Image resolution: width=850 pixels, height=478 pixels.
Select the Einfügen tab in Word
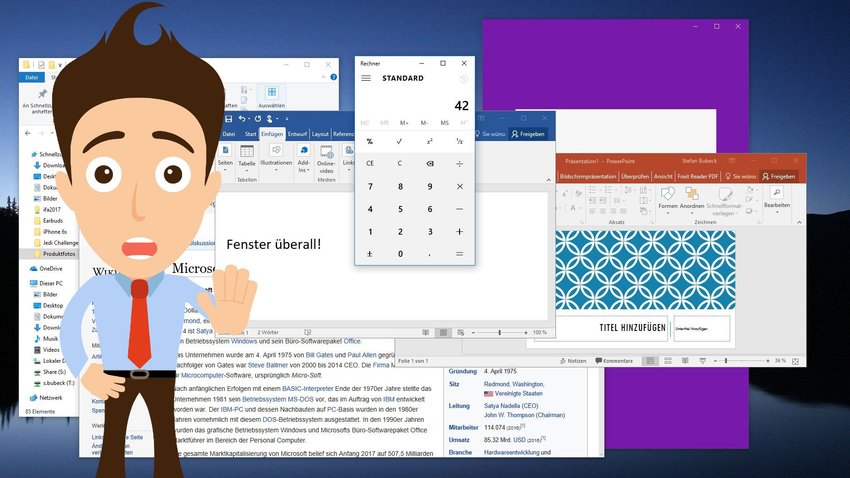(272, 134)
